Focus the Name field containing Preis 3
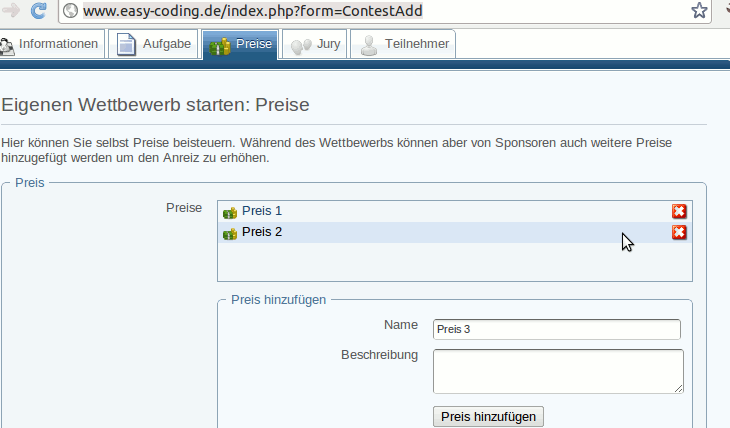Image resolution: width=730 pixels, height=428 pixels. [x=556, y=329]
